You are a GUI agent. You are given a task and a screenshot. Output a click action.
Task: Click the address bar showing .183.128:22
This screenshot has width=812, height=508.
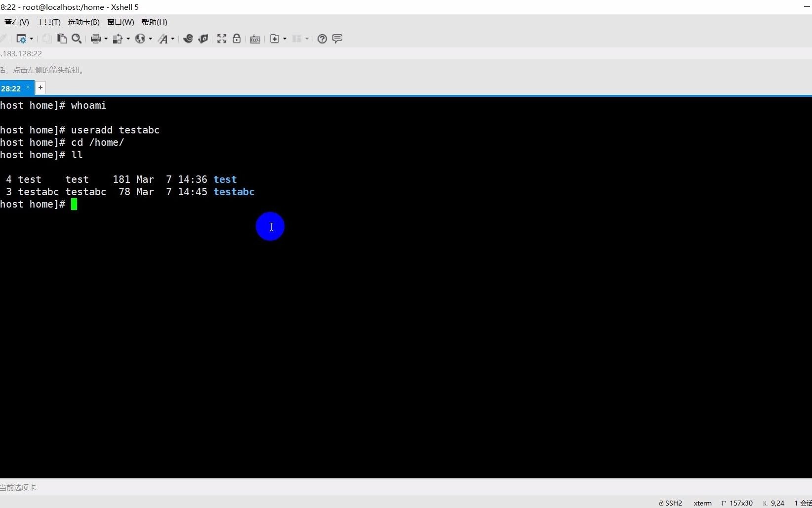click(x=21, y=53)
